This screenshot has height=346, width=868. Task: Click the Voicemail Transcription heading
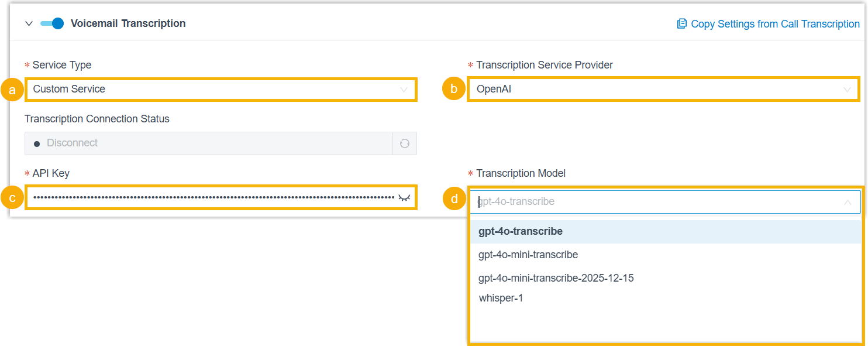click(x=128, y=23)
